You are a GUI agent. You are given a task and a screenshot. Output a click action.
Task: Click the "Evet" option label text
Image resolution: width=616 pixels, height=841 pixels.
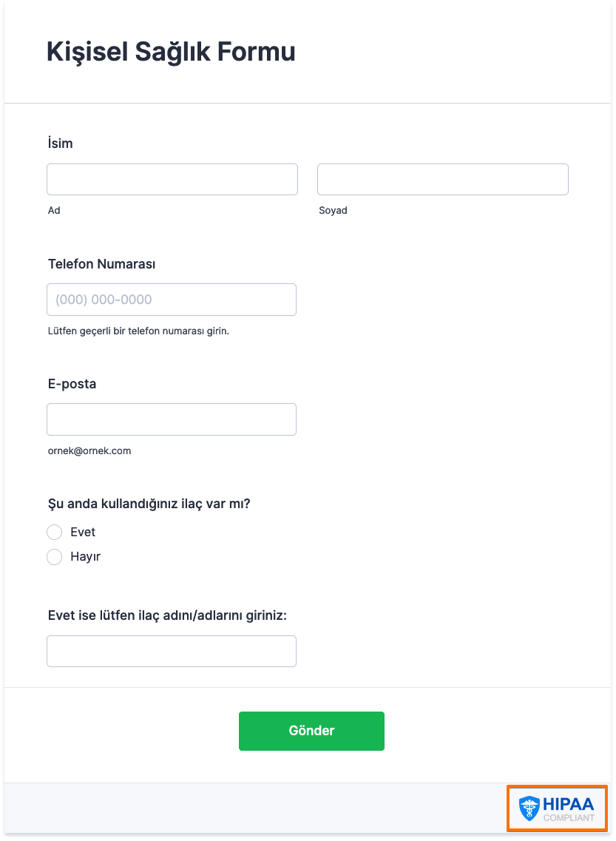pyautogui.click(x=83, y=532)
